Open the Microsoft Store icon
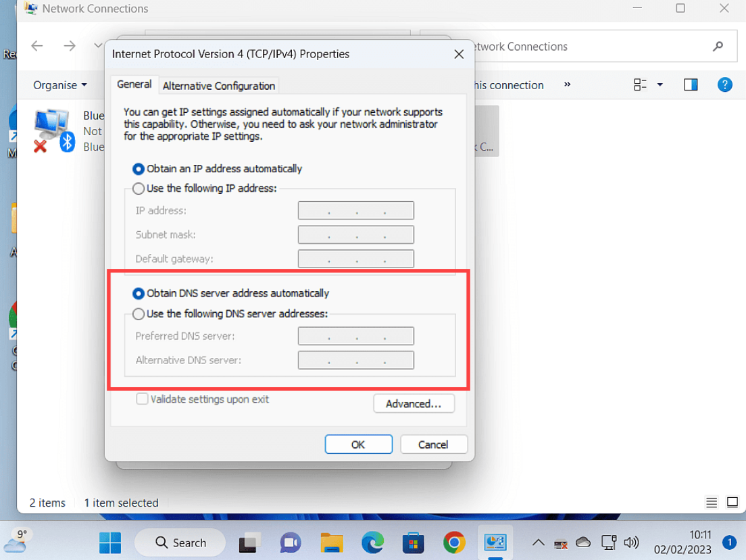The height and width of the screenshot is (560, 746). point(413,542)
